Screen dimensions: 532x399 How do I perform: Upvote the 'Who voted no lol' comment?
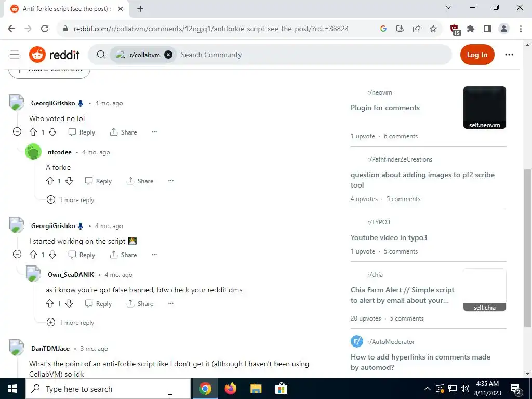click(x=33, y=132)
